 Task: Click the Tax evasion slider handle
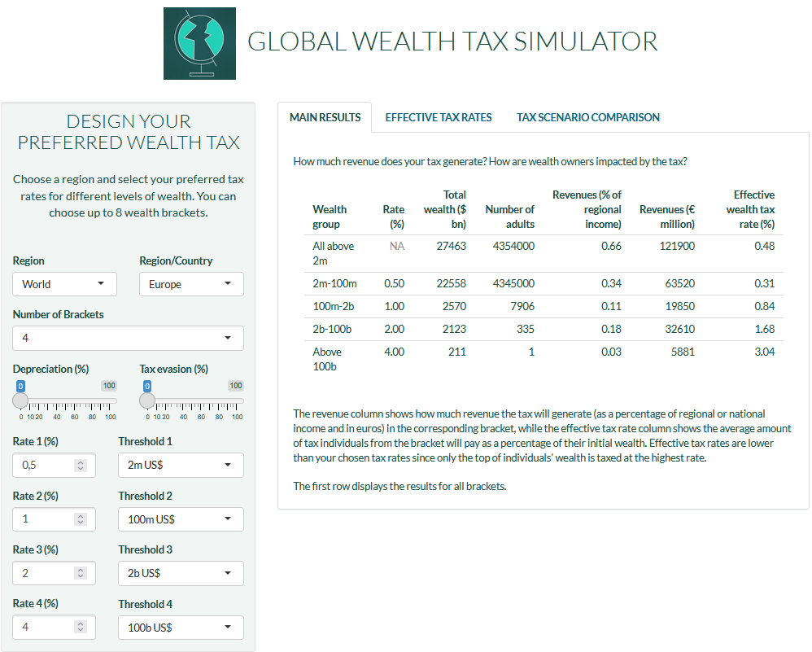147,401
